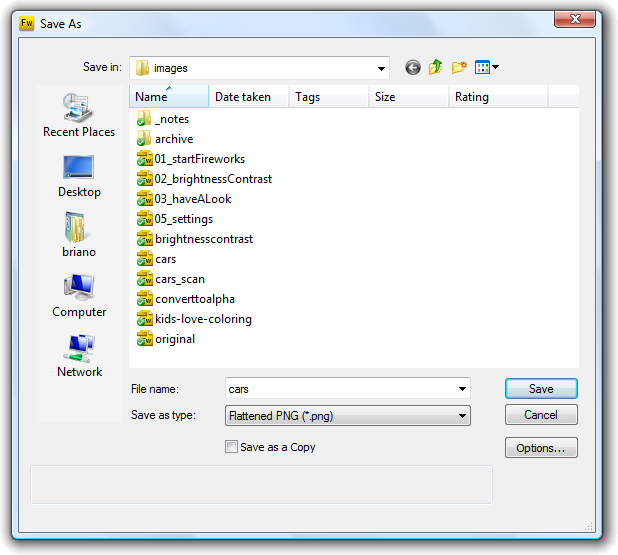Viewport: 618px width, 555px height.
Task: Select Computer in the places bar
Action: coord(79,295)
